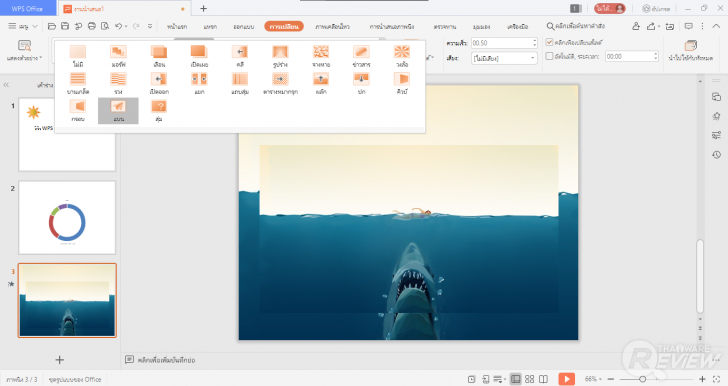Toggle the 'on mouse click' advance checkbox
This screenshot has height=386, width=728.
[549, 42]
